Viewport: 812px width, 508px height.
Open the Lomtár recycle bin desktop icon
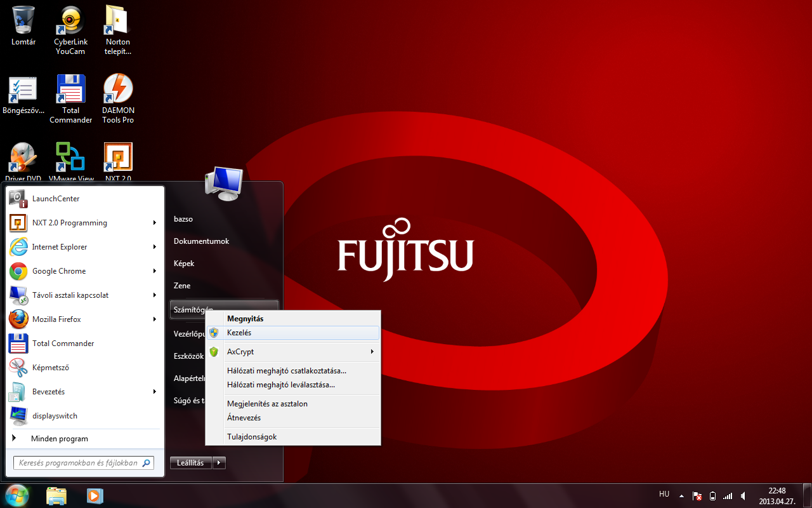pos(23,27)
